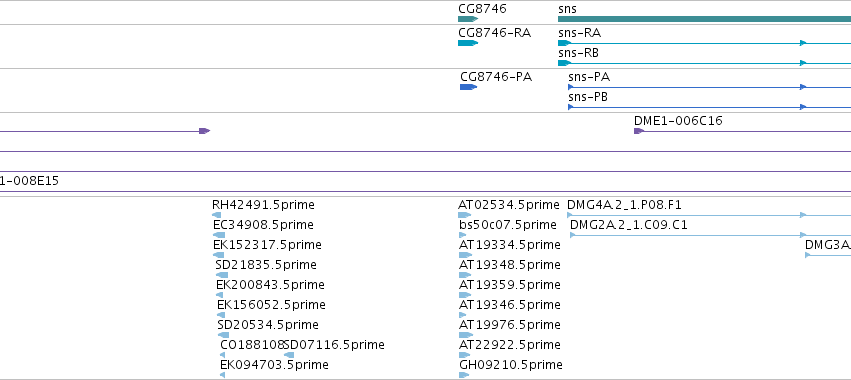
Task: Select the DMG4A.2_1.P08.F1 feature label
Action: point(624,205)
